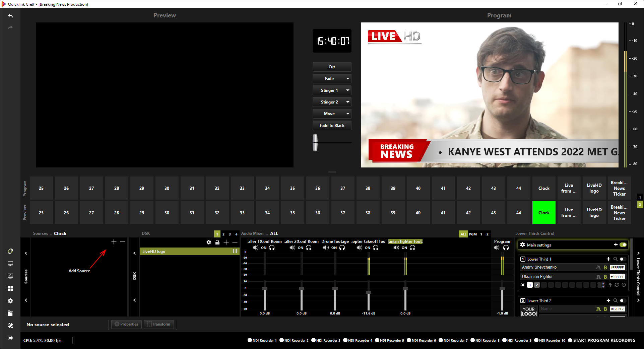
Task: Toggle NDI Recorder 1 recording
Action: tap(250, 340)
